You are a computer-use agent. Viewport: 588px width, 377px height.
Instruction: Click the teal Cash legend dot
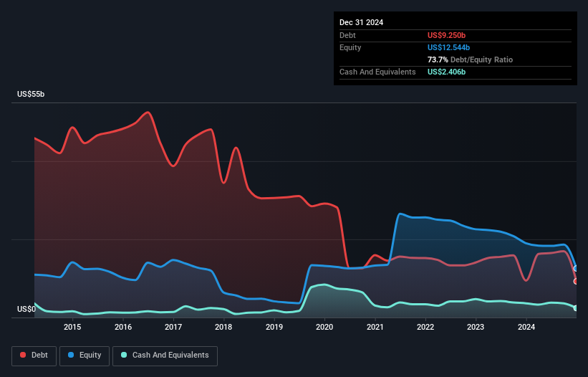point(124,355)
